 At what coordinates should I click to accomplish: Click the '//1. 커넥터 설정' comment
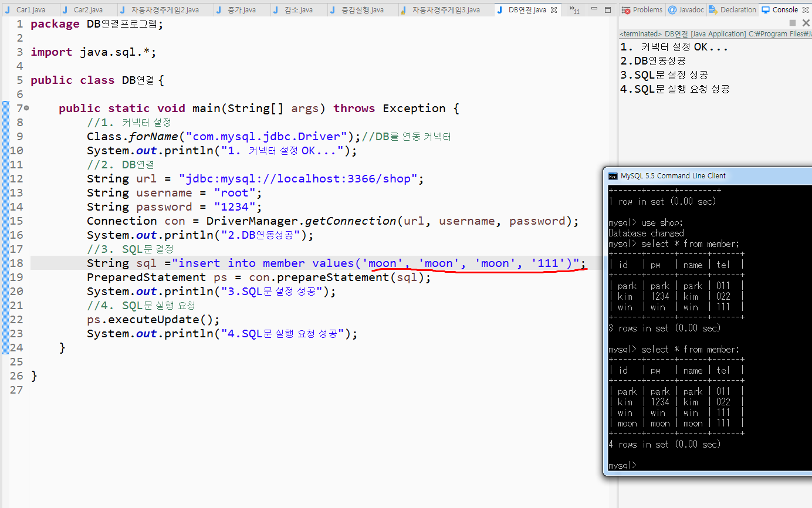(129, 123)
